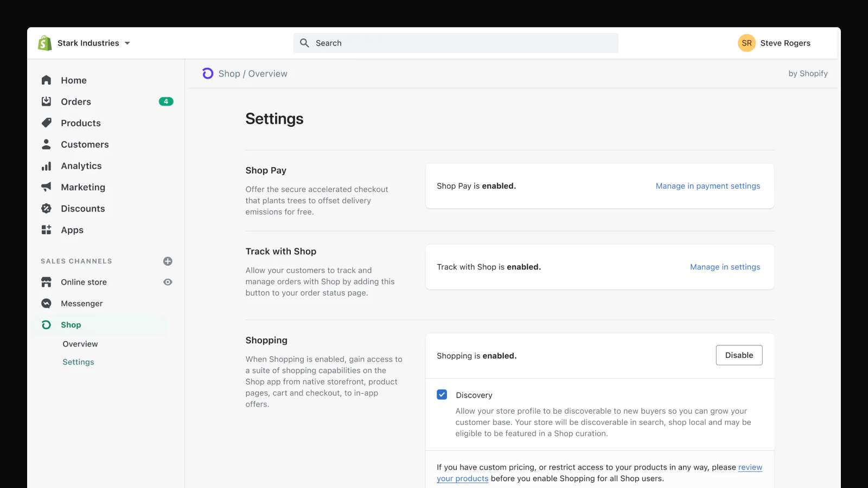Focus the Search input field
This screenshot has height=488, width=868.
pyautogui.click(x=456, y=43)
